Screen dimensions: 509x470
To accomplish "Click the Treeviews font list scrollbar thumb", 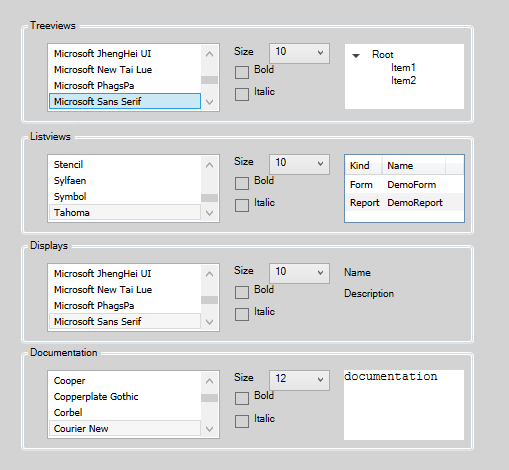I will pyautogui.click(x=209, y=80).
